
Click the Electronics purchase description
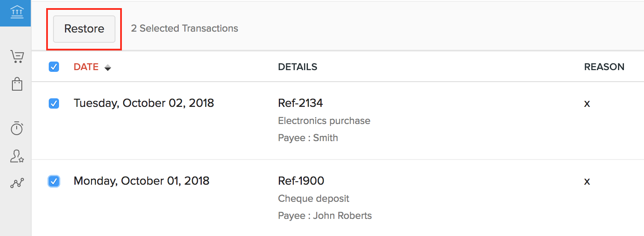coord(324,121)
